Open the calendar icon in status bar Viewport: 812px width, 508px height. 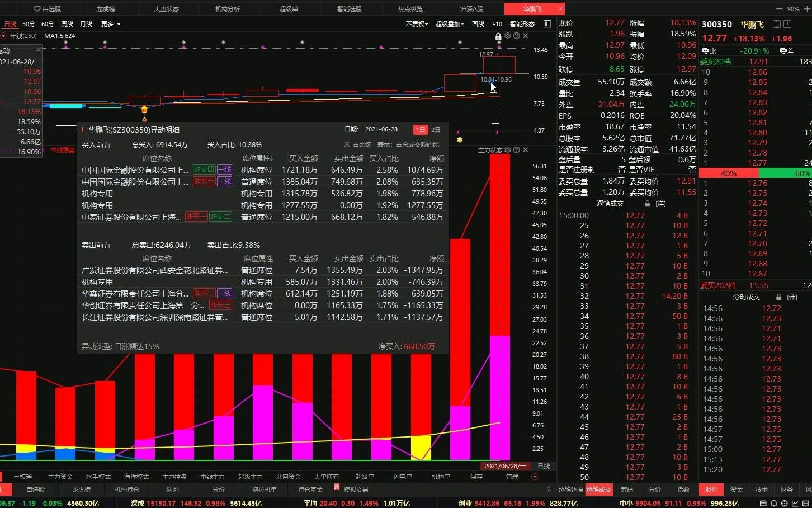coord(763,504)
